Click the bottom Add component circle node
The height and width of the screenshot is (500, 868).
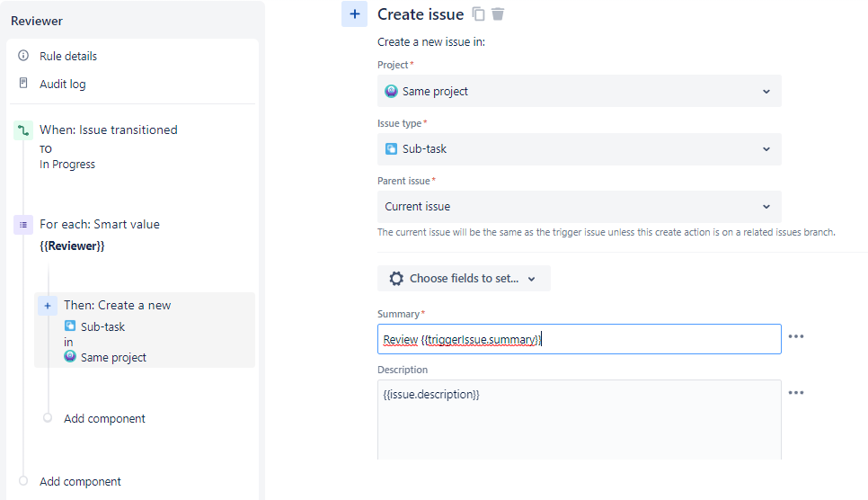click(23, 480)
